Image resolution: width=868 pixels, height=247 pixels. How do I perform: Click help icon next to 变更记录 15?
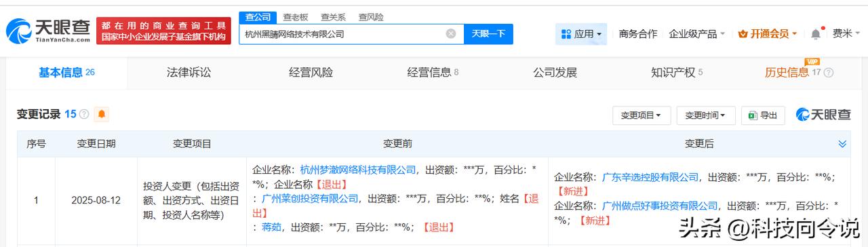click(x=84, y=115)
